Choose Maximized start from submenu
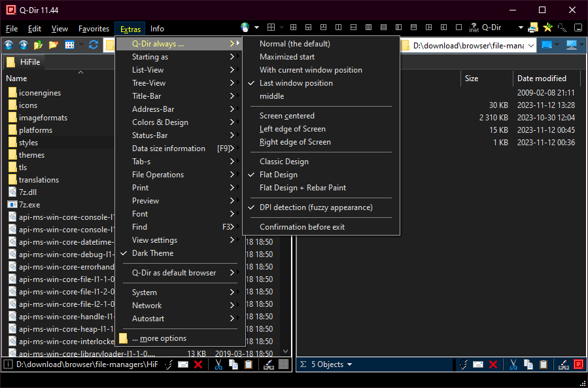The image size is (588, 388). coord(287,57)
